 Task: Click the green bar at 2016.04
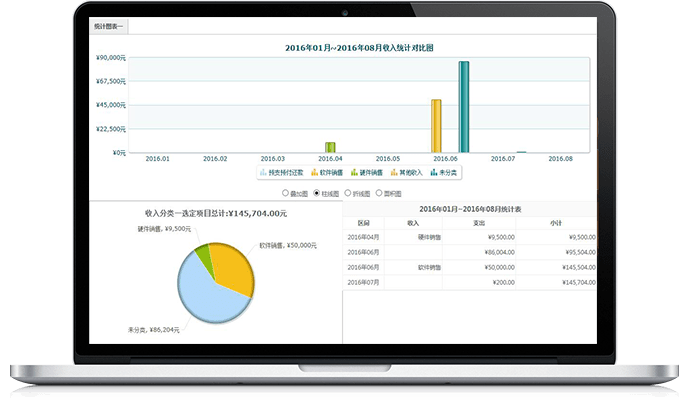(x=330, y=147)
